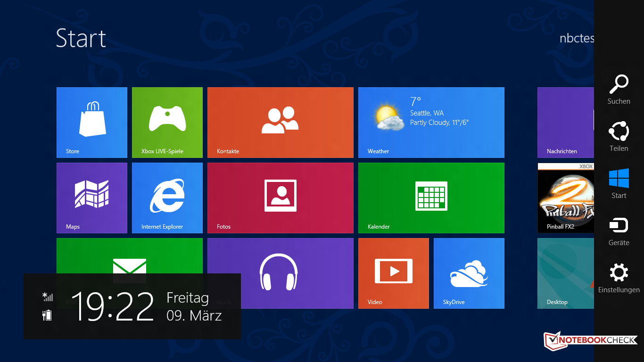Open the Nachrichten messaging tile

pos(566,123)
